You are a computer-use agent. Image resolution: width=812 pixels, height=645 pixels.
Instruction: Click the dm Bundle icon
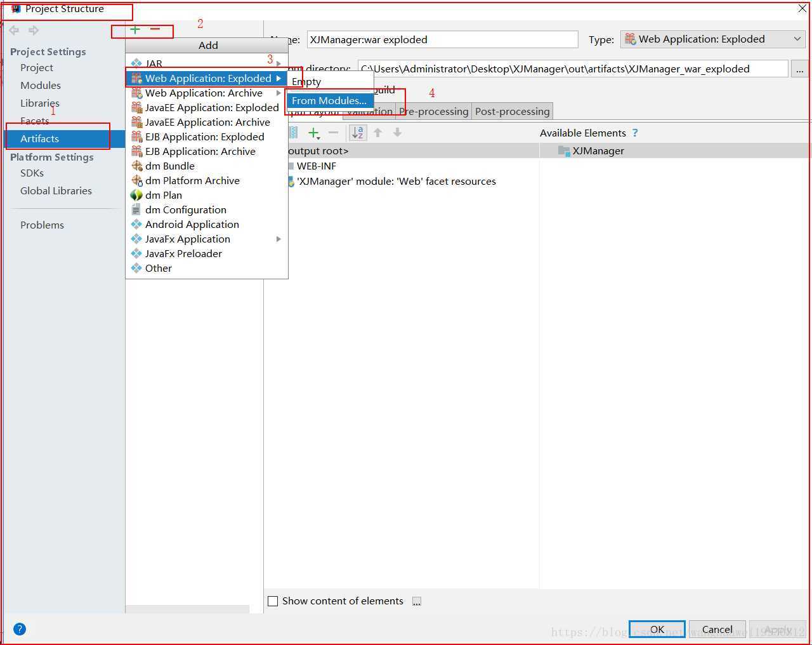click(x=136, y=166)
